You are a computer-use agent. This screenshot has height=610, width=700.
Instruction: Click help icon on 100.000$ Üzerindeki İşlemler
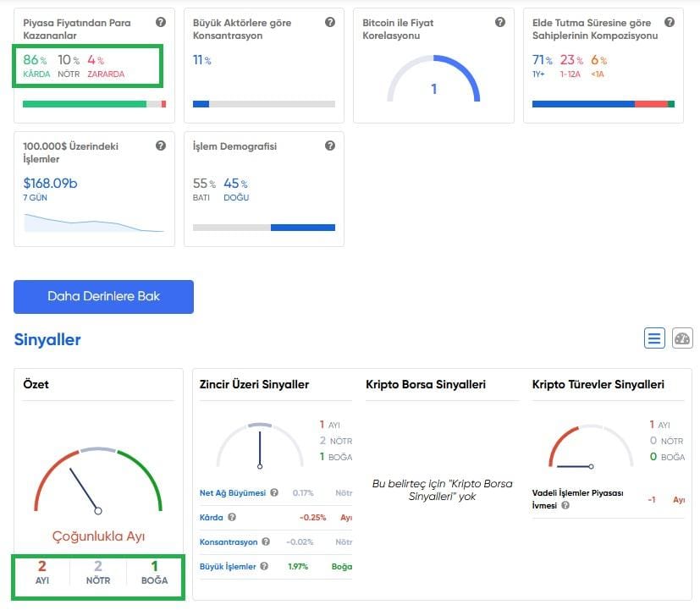[x=161, y=146]
